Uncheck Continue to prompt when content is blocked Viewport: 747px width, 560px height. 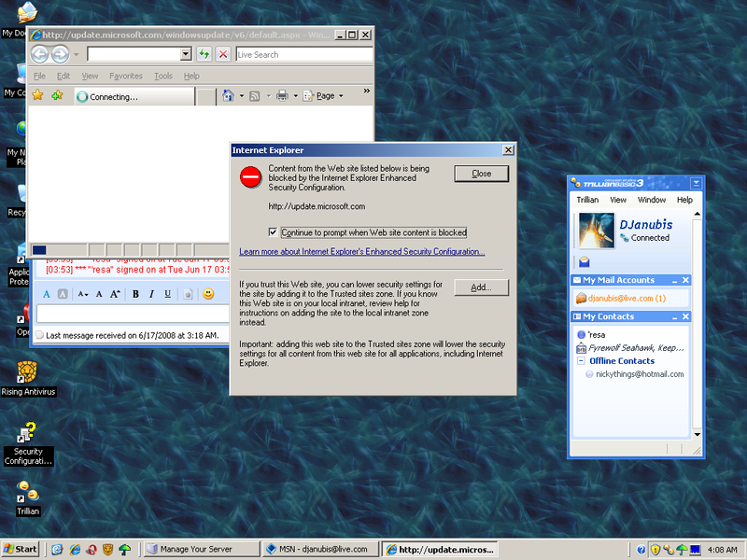(273, 231)
